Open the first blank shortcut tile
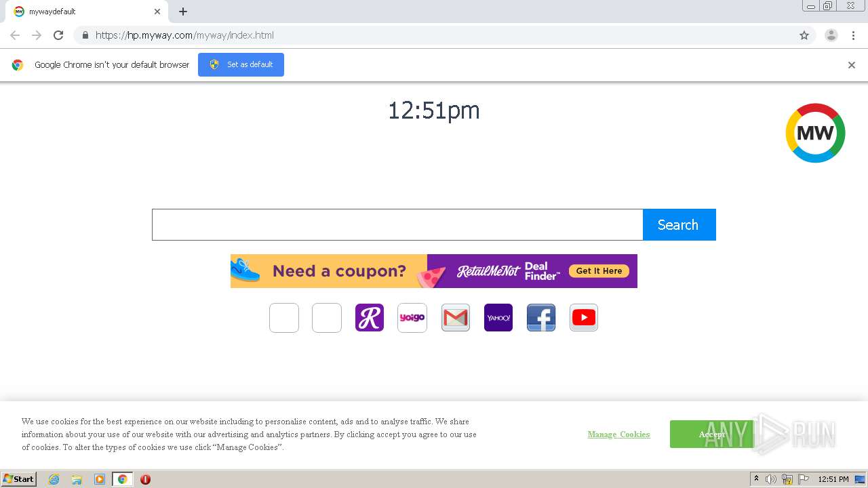868x488 pixels. 284,318
